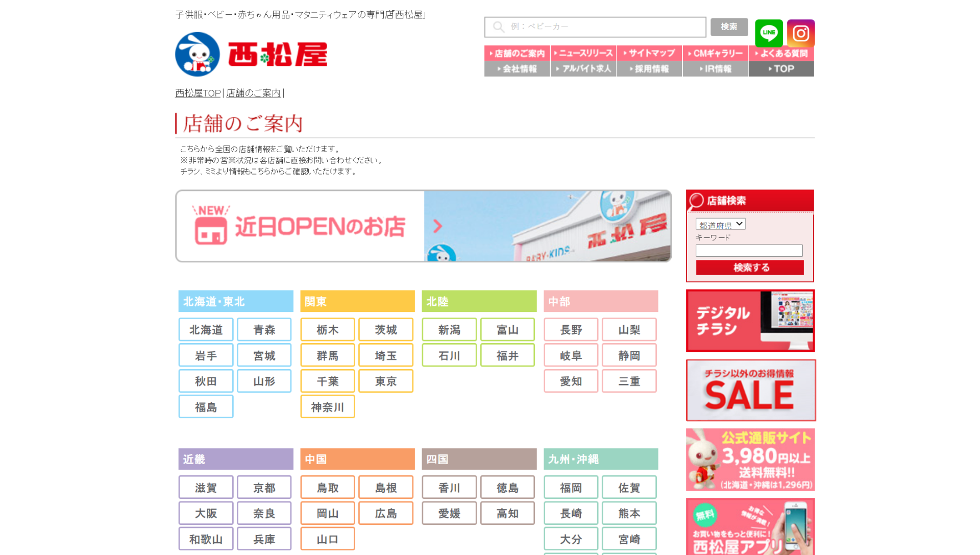Screen dimensions: 980x555
Task: Open the Instagram icon in the header
Action: point(801,33)
